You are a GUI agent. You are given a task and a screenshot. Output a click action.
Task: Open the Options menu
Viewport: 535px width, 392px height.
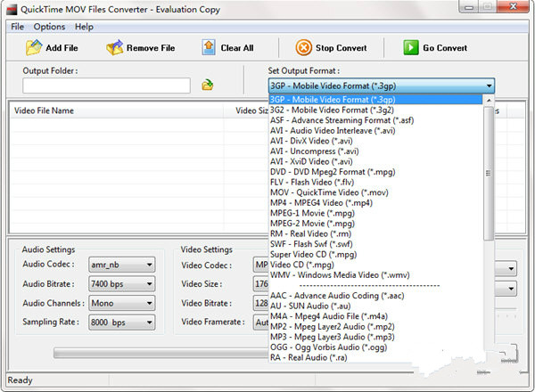pyautogui.click(x=49, y=27)
